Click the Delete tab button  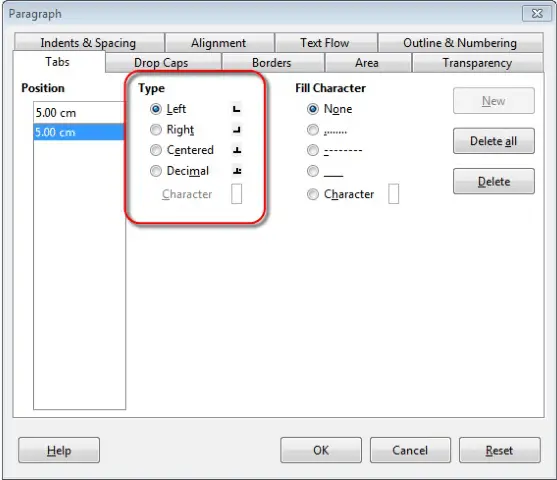pos(493,181)
